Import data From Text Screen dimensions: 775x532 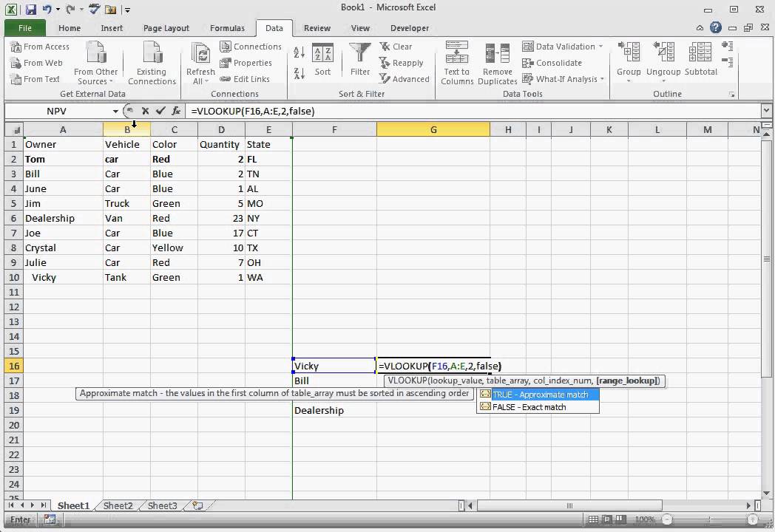click(35, 79)
